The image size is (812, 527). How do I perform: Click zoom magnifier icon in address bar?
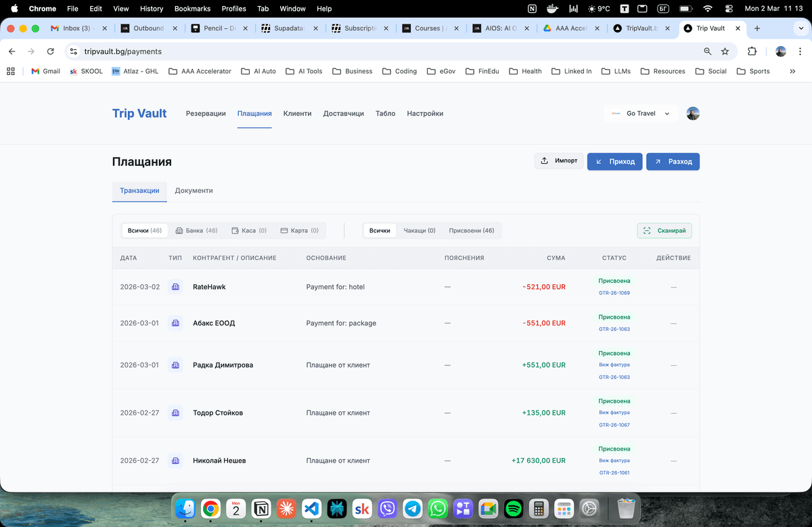coord(707,51)
